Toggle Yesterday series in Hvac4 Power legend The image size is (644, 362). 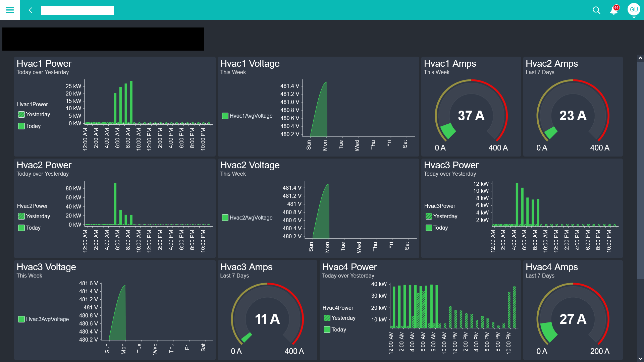tap(339, 318)
